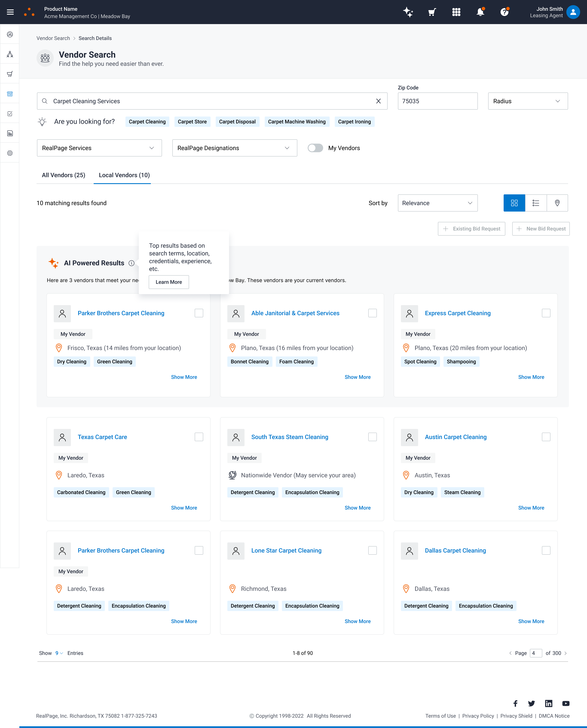Open the shopping cart in header
Screen dimensions: 587x728
pyautogui.click(x=432, y=12)
